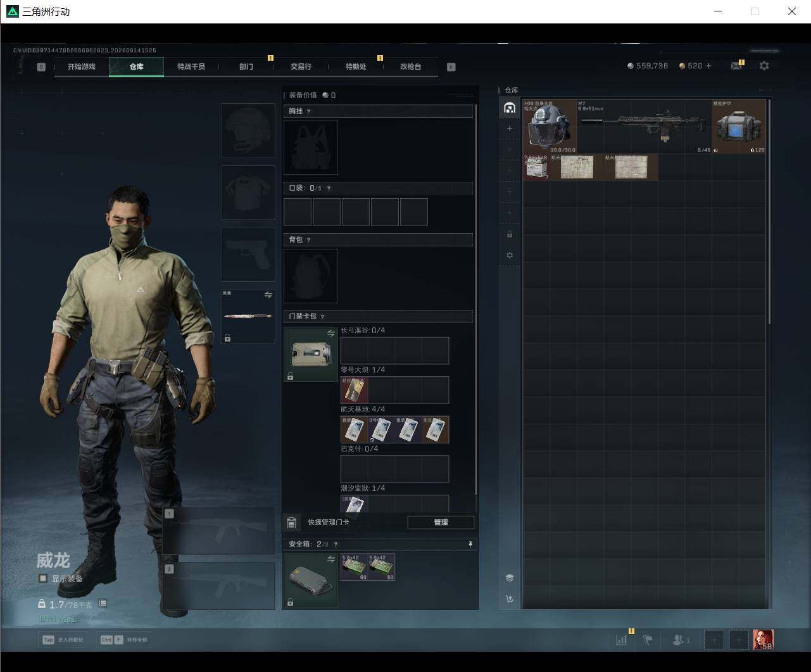Swap the keycard case using its swap arrows

point(330,333)
